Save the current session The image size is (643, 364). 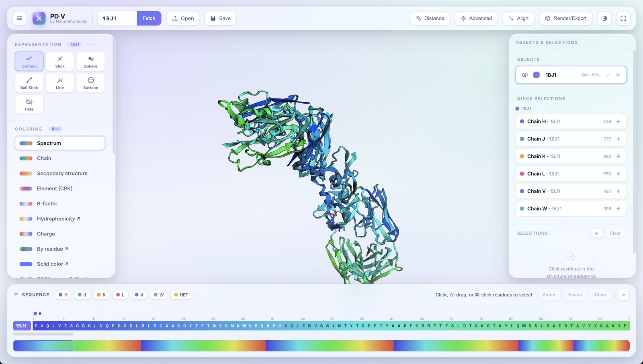pyautogui.click(x=221, y=18)
